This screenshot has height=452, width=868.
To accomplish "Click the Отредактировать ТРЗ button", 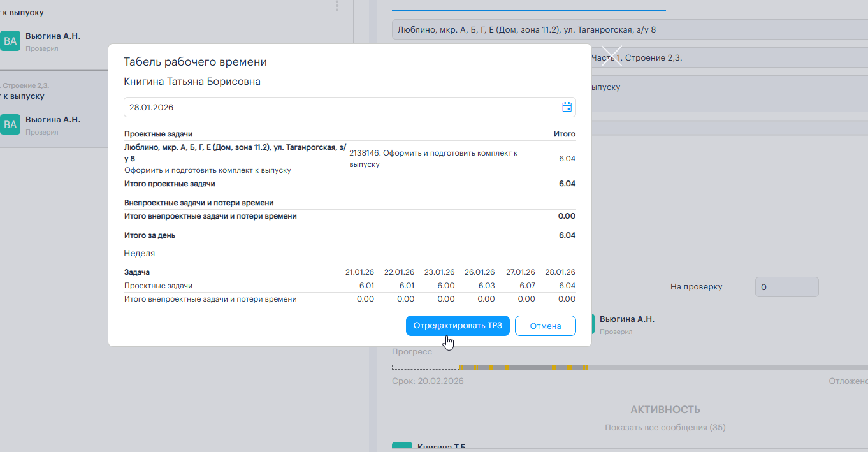I will coord(458,326).
